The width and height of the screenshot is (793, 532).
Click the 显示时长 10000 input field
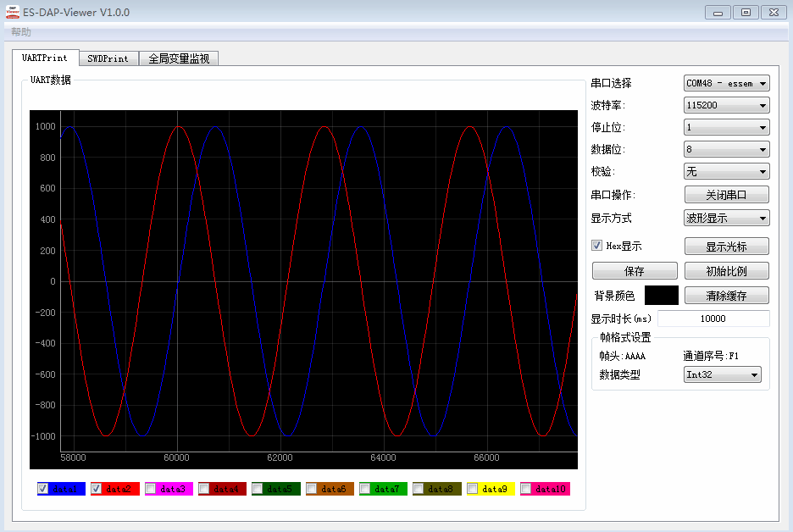tap(713, 319)
